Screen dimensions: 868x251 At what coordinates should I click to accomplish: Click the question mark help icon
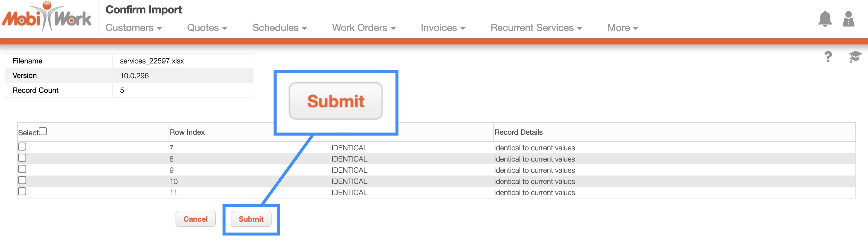(x=828, y=57)
